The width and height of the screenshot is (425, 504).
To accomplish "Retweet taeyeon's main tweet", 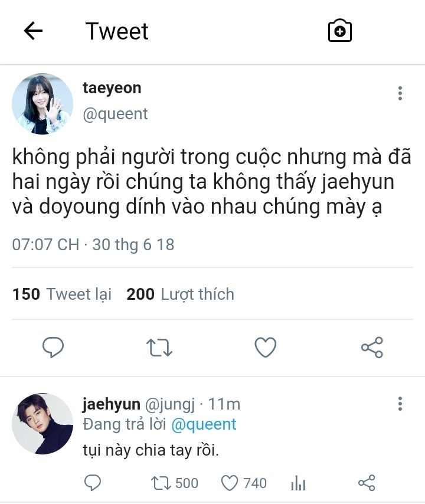I will (x=159, y=348).
